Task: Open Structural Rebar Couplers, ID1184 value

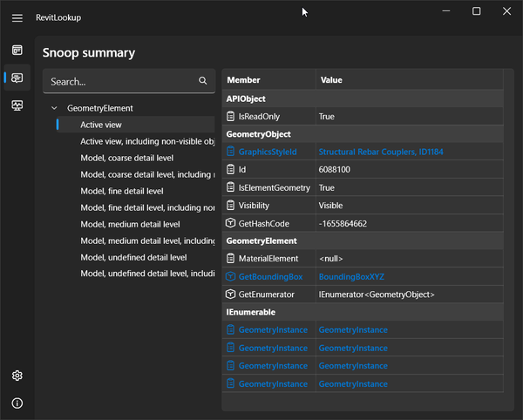Action: [x=381, y=152]
